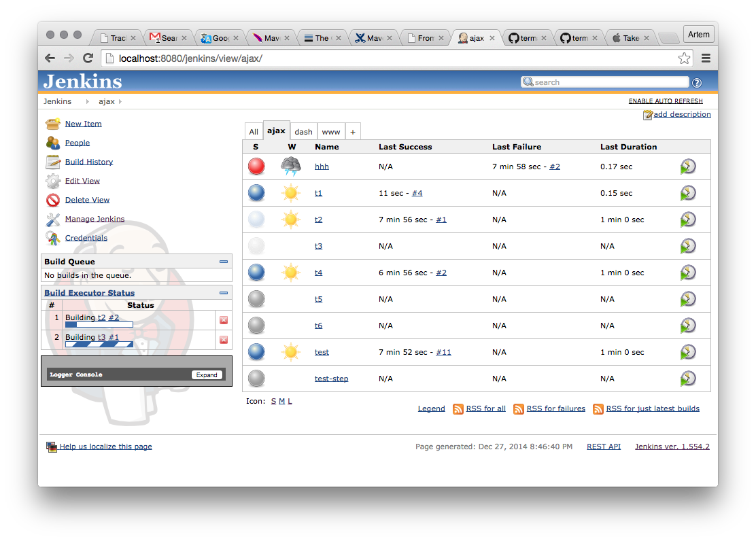Open failed build #2 of hhh
This screenshot has height=541, width=756.
(555, 167)
